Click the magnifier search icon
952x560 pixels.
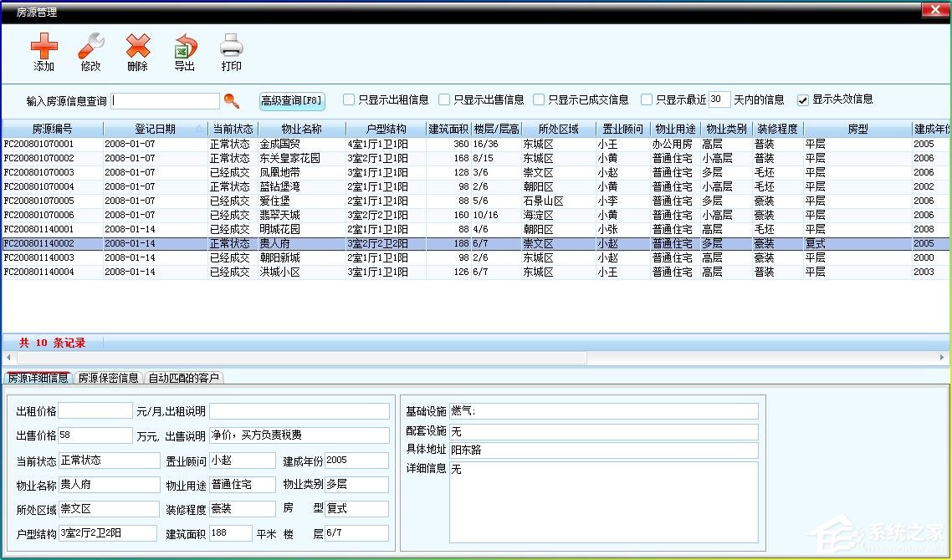coord(232,100)
